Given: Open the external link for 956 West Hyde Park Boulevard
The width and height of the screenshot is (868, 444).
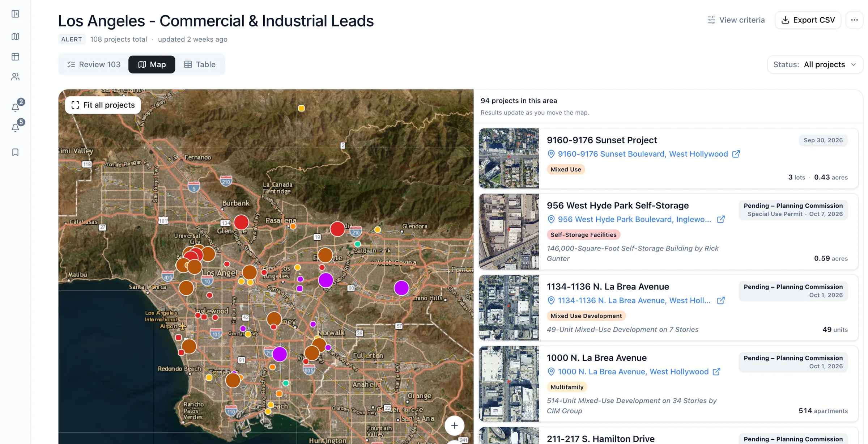Looking at the screenshot, I should click(x=721, y=219).
